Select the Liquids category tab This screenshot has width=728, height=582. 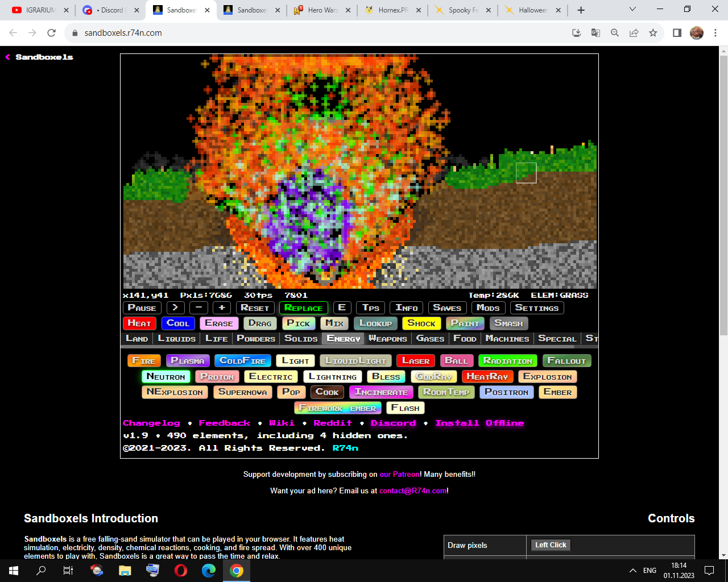(x=176, y=338)
